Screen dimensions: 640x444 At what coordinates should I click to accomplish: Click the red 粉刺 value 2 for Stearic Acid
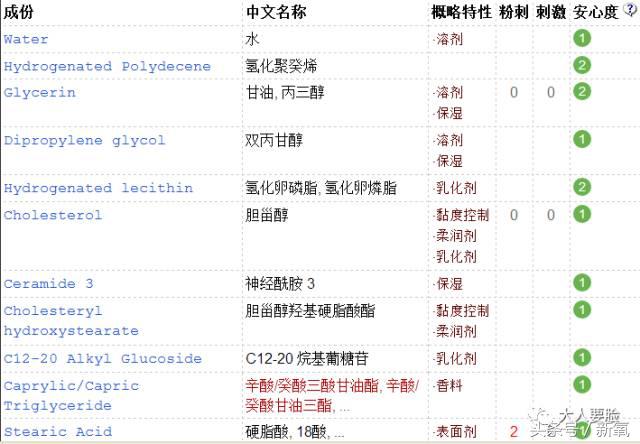[514, 431]
